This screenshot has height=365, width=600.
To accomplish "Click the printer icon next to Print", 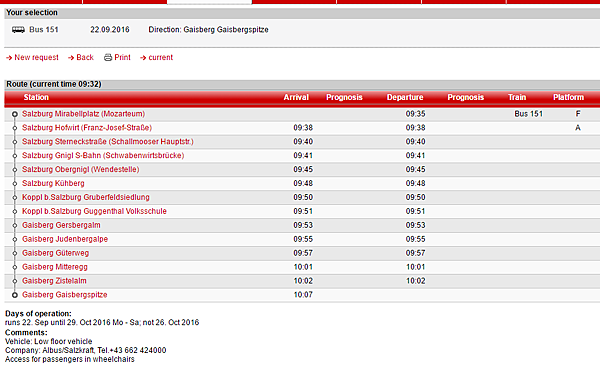I will (x=108, y=57).
